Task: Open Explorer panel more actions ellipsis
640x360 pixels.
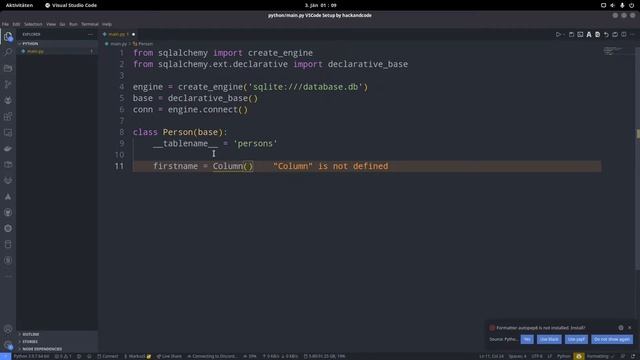Action: click(x=90, y=35)
